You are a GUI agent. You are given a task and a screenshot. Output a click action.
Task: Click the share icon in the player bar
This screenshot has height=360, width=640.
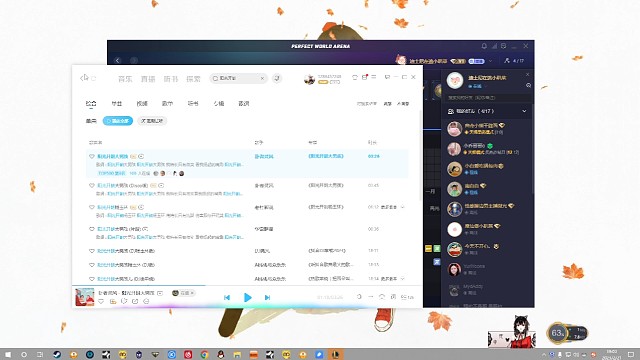click(x=135, y=302)
